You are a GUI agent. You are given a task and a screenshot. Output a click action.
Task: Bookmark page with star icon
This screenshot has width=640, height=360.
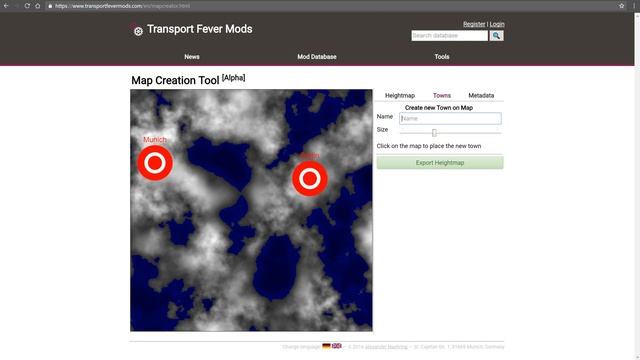tap(622, 6)
